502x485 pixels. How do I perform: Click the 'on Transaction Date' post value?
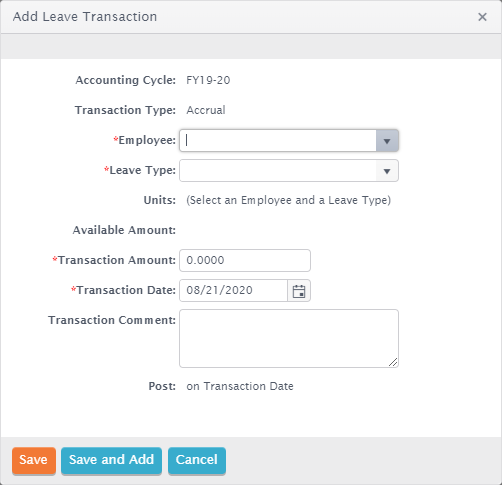(x=240, y=386)
